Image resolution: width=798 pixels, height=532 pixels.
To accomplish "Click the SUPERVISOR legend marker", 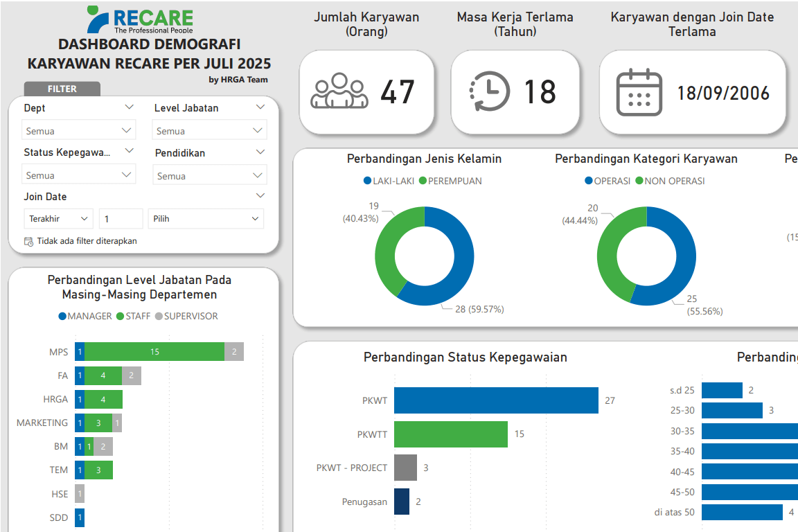I will [159, 316].
